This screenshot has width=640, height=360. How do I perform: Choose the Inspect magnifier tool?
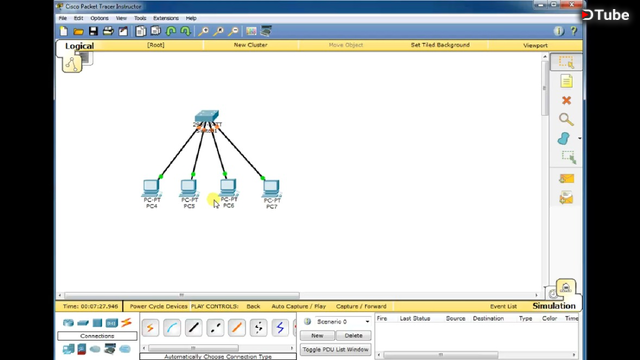pyautogui.click(x=566, y=119)
